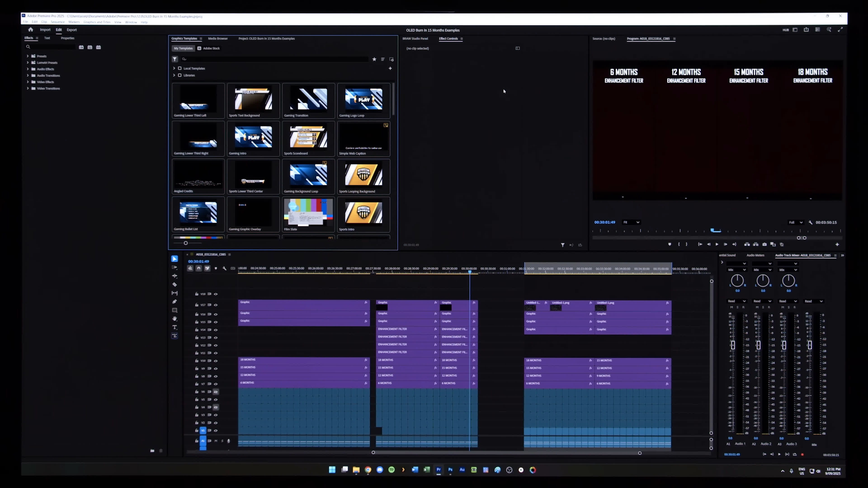Image resolution: width=868 pixels, height=488 pixels.
Task: Select the Rectangle tool
Action: click(175, 310)
